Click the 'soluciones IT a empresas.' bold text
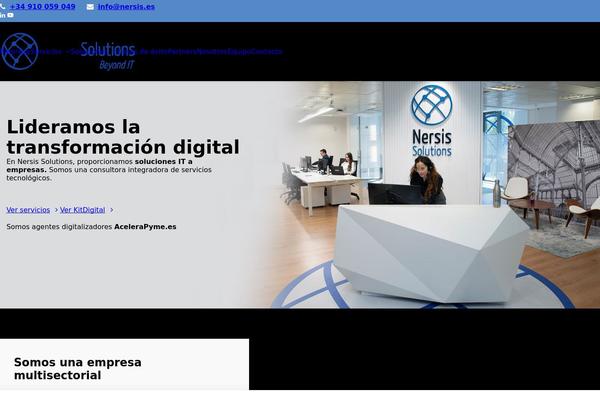This screenshot has height=400, width=600. point(99,165)
